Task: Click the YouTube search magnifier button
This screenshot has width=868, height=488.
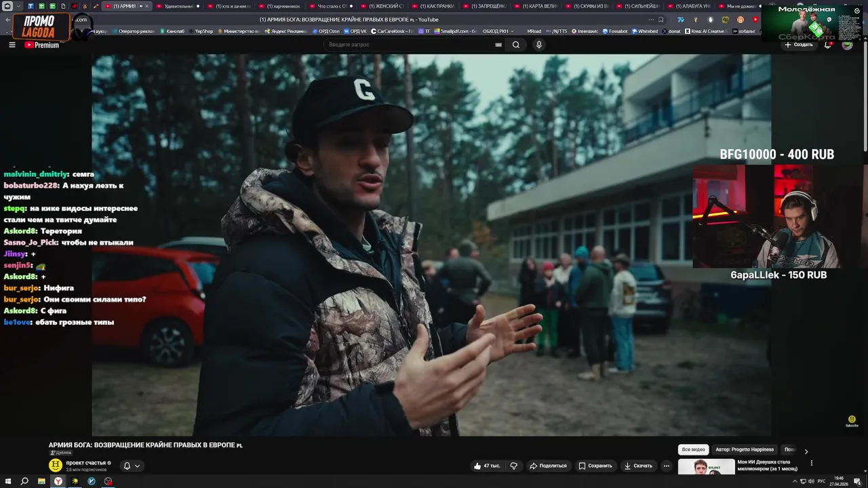Action: pyautogui.click(x=516, y=45)
